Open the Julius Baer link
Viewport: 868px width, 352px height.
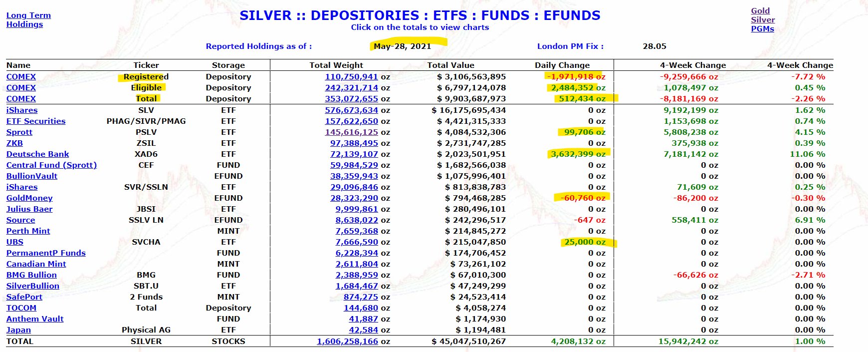(29, 209)
